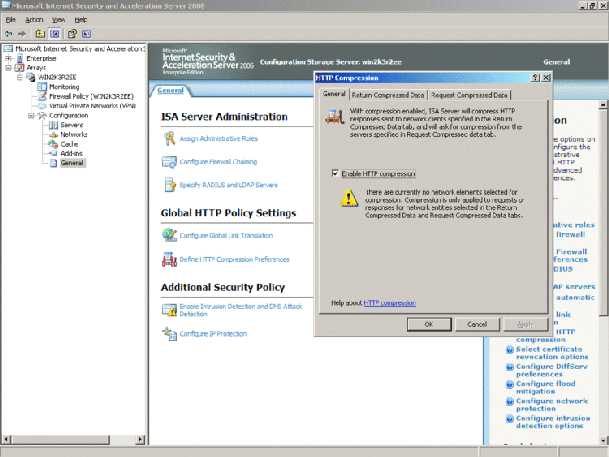Viewport: 609px width, 457px height.
Task: Open Configure IP Protection link
Action: [x=213, y=334]
